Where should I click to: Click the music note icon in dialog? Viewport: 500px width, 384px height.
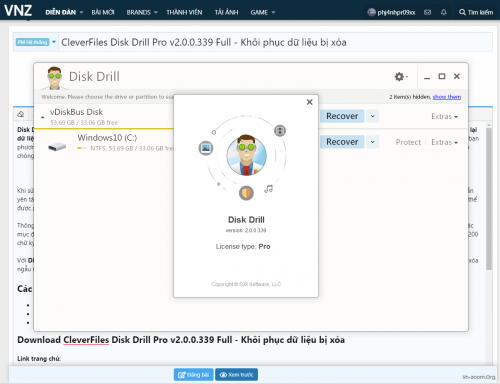(x=268, y=189)
